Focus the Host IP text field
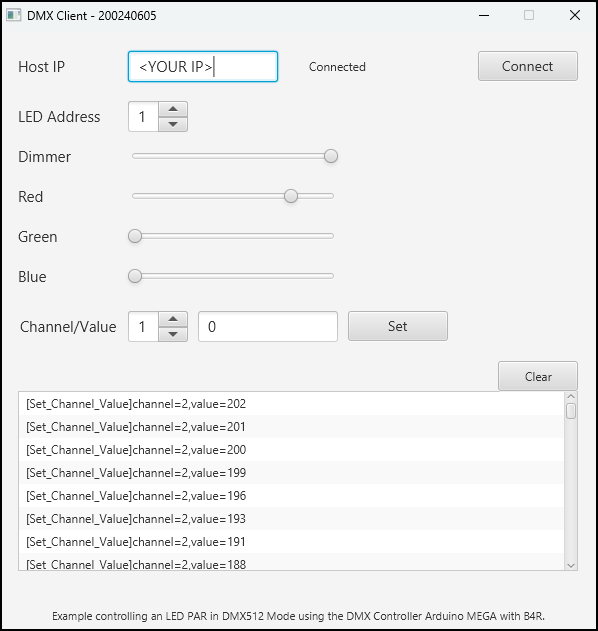Screen dimensions: 598x631 coord(203,66)
